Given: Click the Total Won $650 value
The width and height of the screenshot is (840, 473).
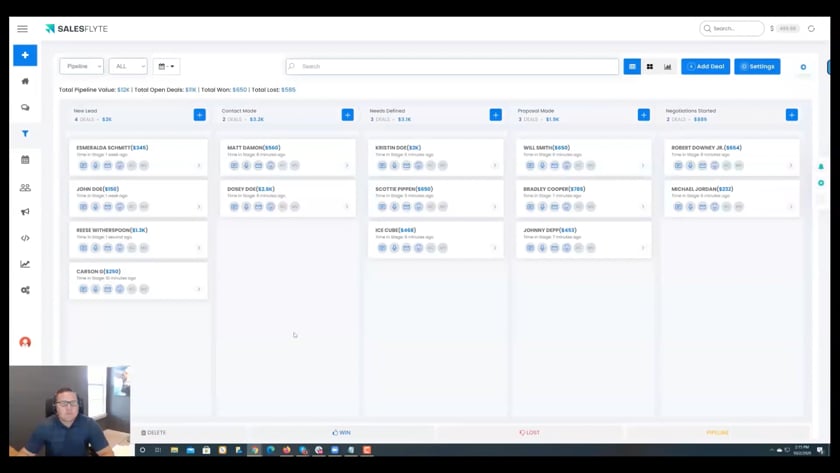Looking at the screenshot, I should pyautogui.click(x=239, y=90).
